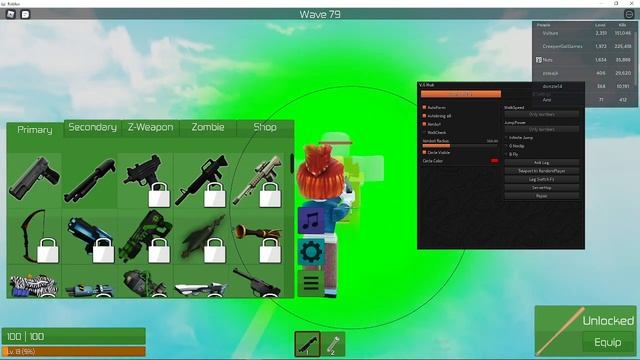Select the minigun weapon in bottom row
The image size is (640, 360).
pos(90,282)
